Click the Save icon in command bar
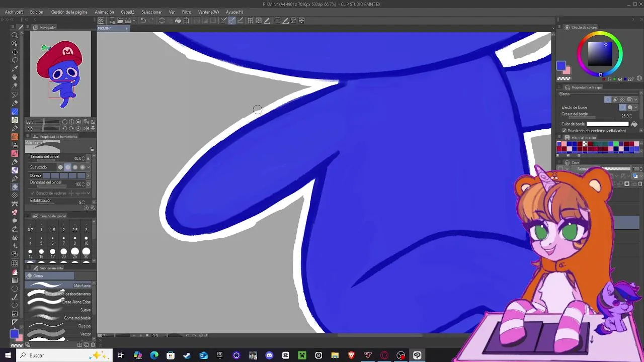 pos(128,21)
